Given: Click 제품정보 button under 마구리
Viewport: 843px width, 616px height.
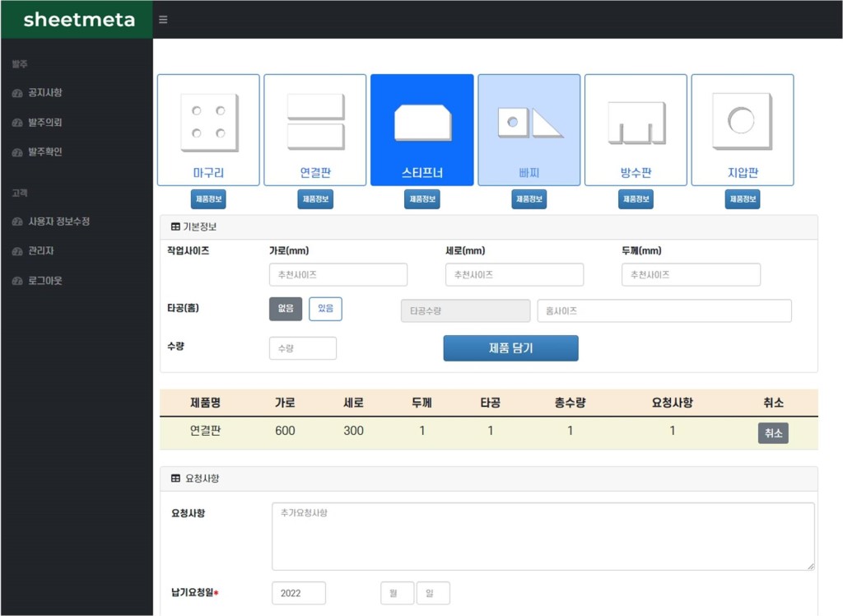Looking at the screenshot, I should (x=208, y=199).
